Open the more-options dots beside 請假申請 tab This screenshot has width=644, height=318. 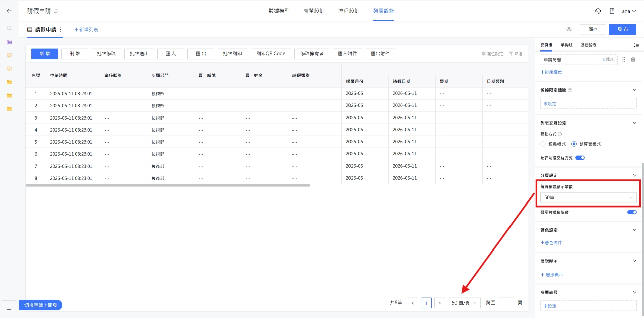coord(60,30)
